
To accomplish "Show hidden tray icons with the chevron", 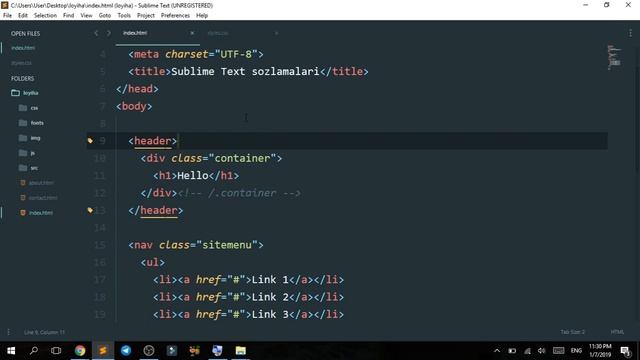I will (497, 351).
